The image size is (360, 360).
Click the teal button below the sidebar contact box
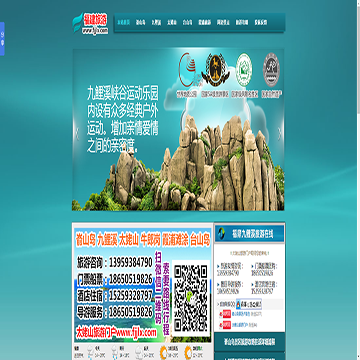click(249, 342)
